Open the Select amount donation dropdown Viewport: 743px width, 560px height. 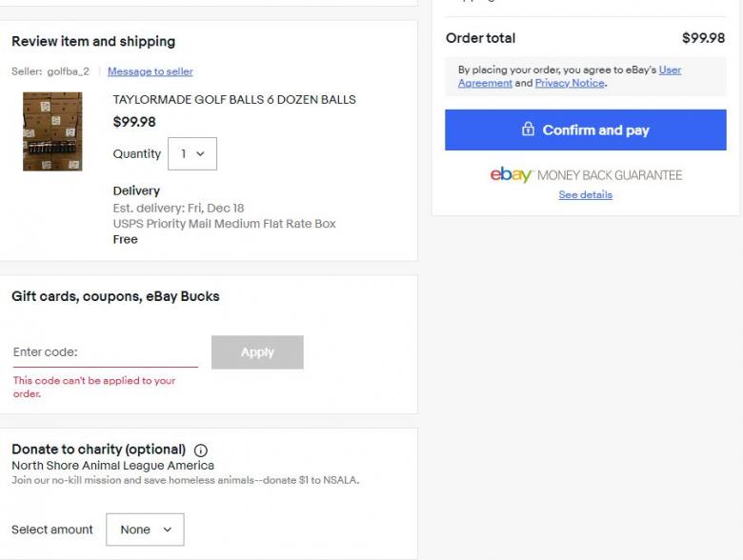tap(145, 530)
